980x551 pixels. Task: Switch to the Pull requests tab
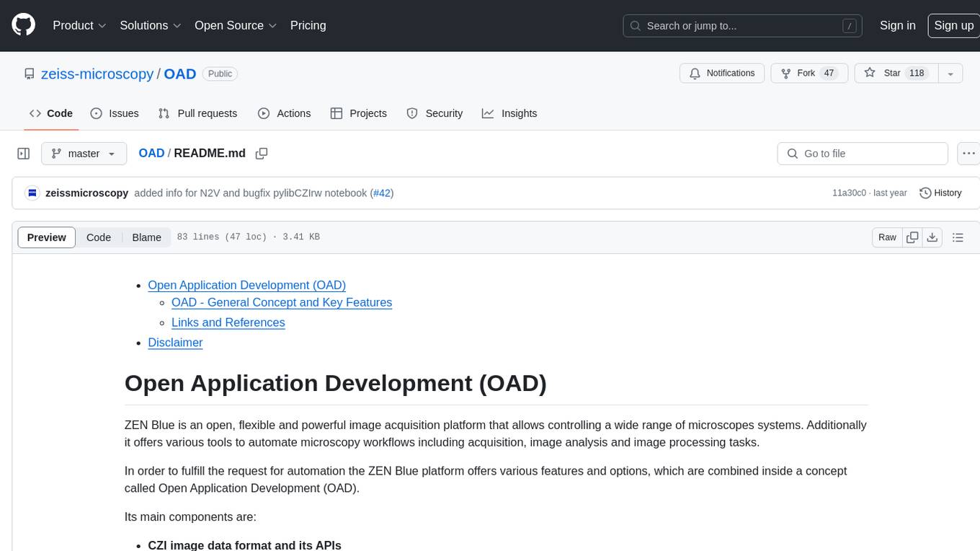[x=197, y=113]
